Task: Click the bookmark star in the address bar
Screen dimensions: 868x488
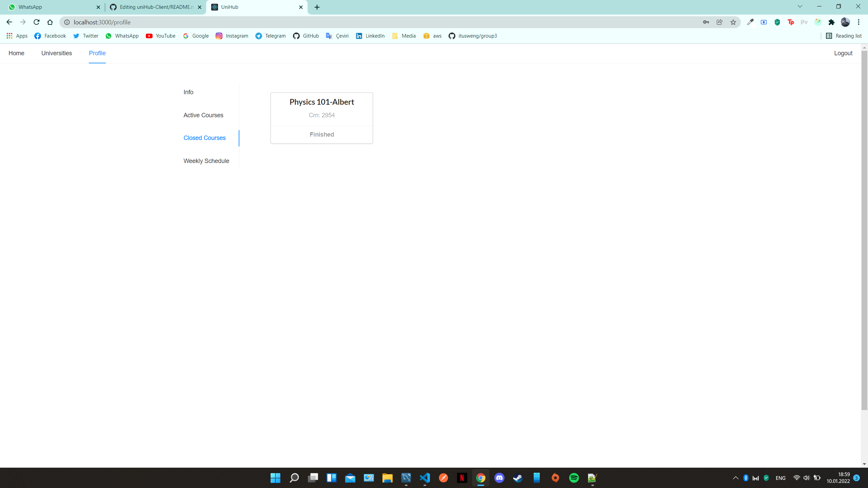Action: click(733, 22)
